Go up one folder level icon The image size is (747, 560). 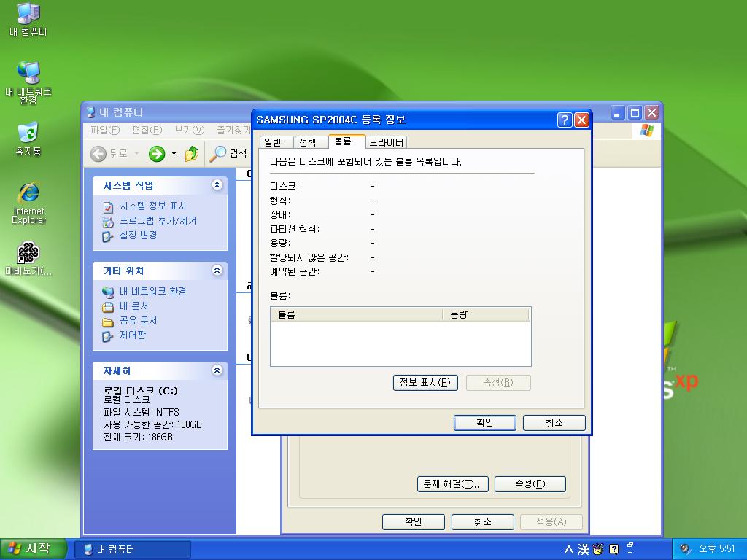coord(192,154)
